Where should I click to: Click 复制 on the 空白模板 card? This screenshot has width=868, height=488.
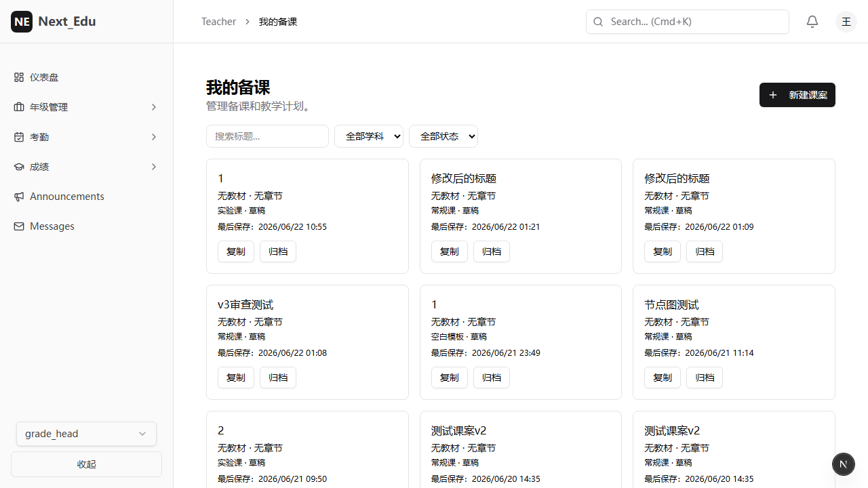tap(450, 378)
